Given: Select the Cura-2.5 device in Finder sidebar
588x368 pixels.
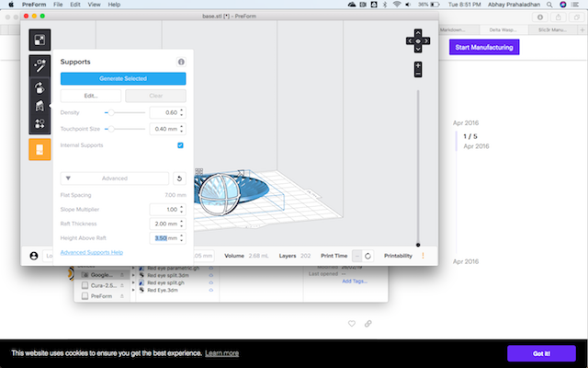Looking at the screenshot, I should tap(104, 285).
